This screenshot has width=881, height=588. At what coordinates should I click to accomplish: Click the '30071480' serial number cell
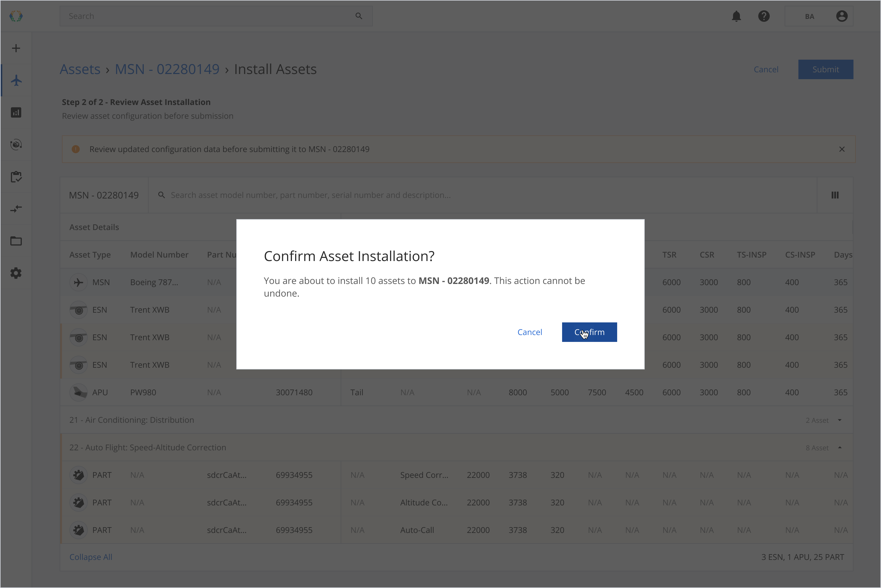[294, 392]
